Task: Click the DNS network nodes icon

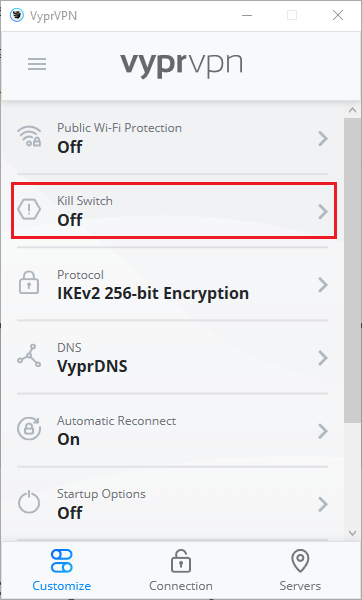Action: 29,356
